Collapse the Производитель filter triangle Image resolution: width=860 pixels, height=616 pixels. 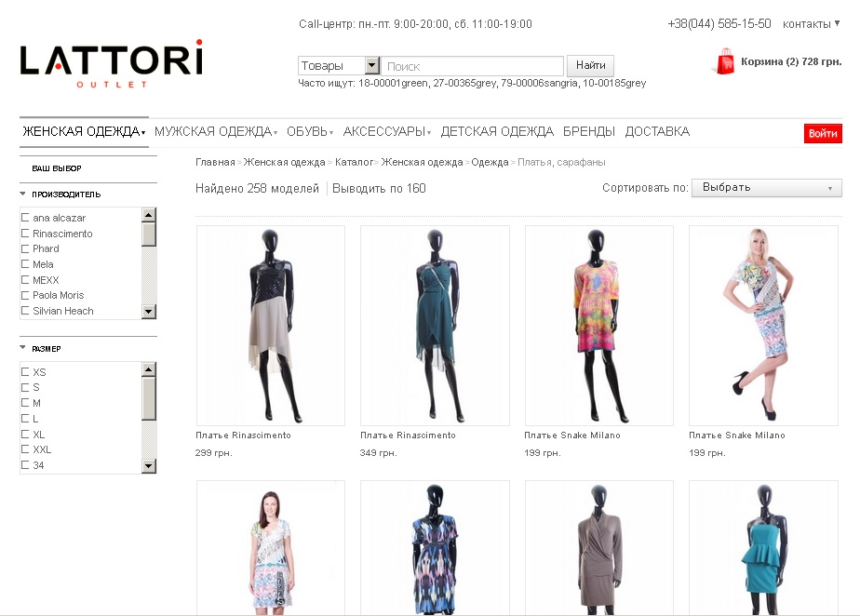23,194
